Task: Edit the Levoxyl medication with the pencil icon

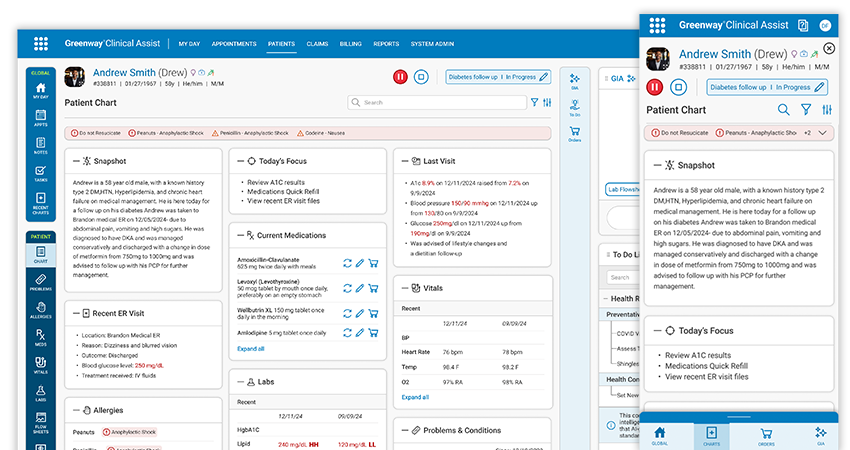Action: pyautogui.click(x=360, y=289)
